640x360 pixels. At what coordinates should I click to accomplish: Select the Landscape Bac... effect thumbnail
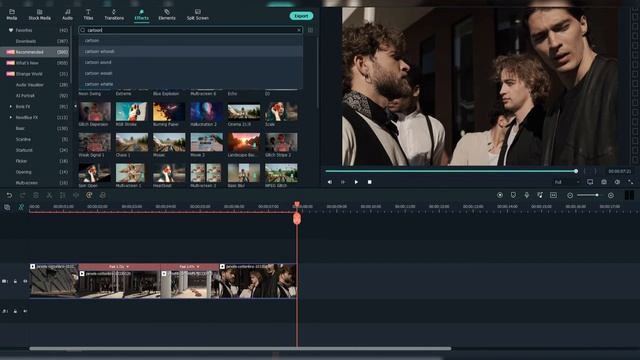tap(244, 142)
